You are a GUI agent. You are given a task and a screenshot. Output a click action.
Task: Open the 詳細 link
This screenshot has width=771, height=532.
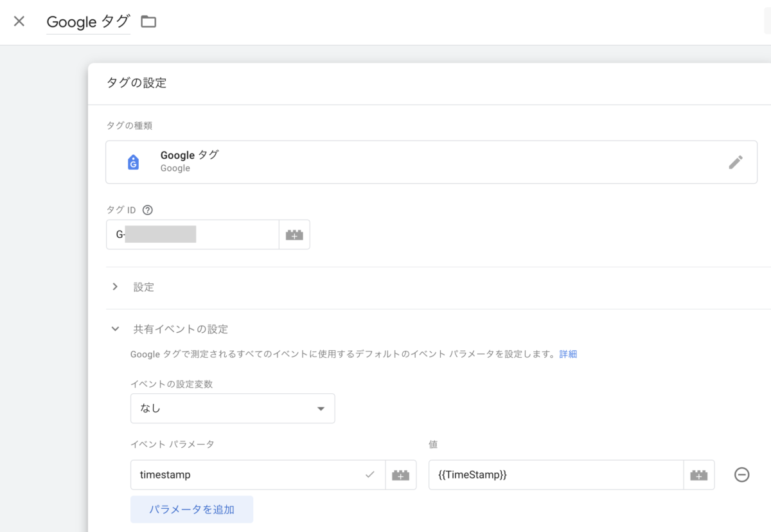[568, 354]
